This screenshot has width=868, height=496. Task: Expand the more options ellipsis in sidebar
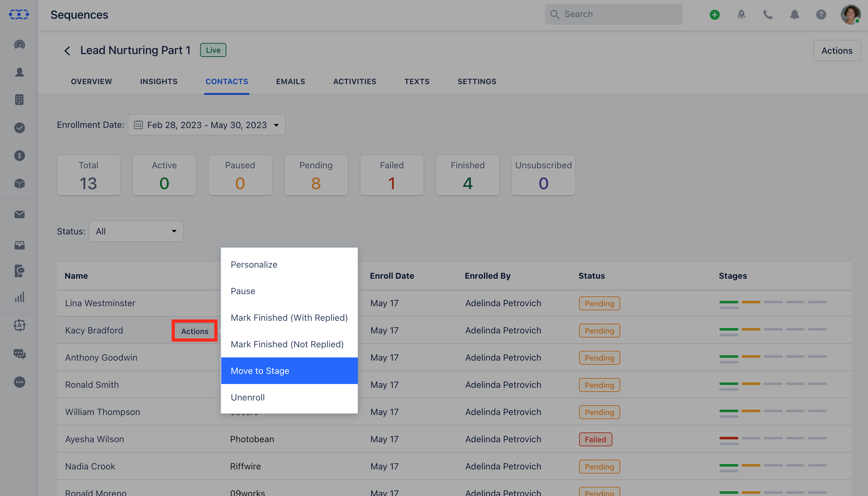coord(19,382)
